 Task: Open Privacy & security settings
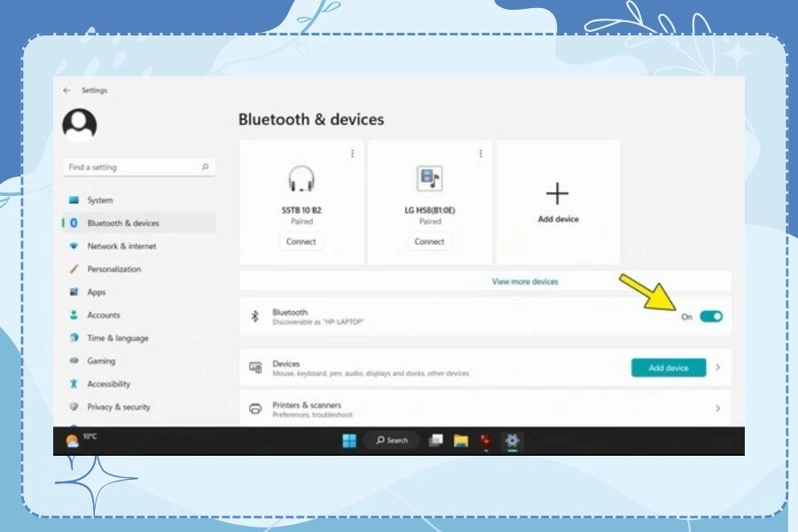point(139,406)
